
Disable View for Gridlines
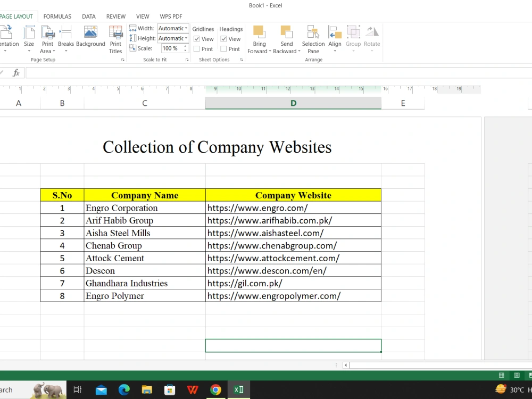pyautogui.click(x=197, y=38)
